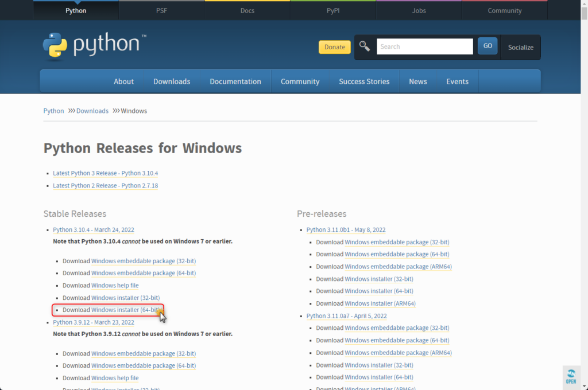Download Python 3.9.12 Windows embeddable package (32-bit)
Image resolution: width=588 pixels, height=390 pixels.
(144, 353)
